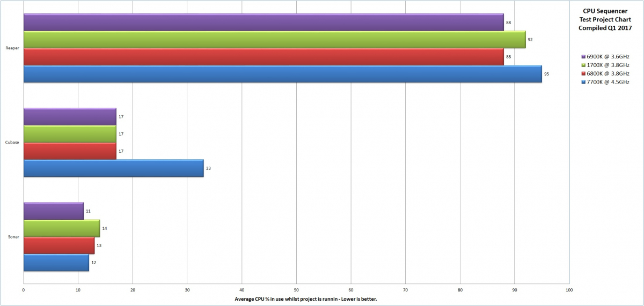
Task: Select the purple Sonar bar valued 11
Action: pyautogui.click(x=54, y=211)
